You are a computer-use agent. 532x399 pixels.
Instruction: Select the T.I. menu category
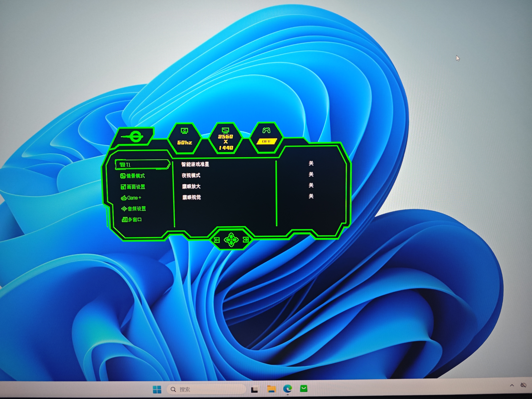point(142,165)
